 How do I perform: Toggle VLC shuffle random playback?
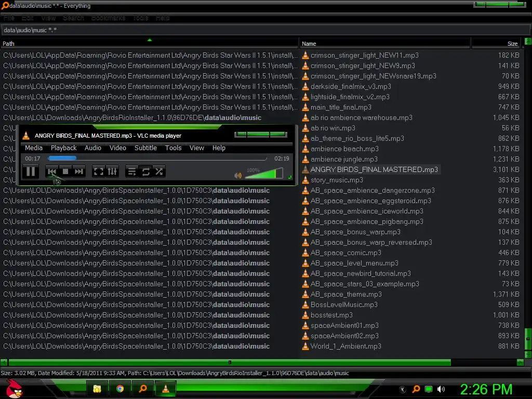[x=159, y=171]
